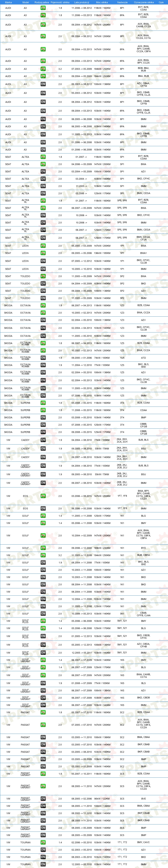Click ON icon in Seat Toledo AZV row
The width and height of the screenshot is (168, 868).
43,291
